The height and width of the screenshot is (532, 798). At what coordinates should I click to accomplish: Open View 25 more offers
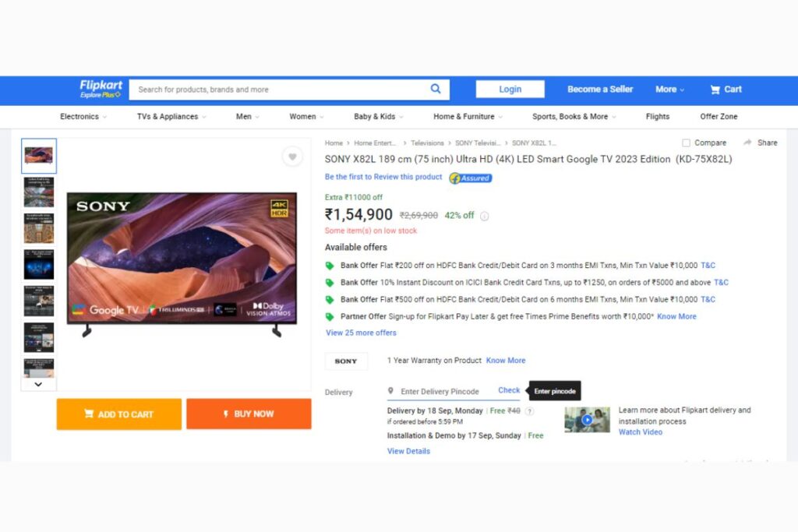pos(361,333)
